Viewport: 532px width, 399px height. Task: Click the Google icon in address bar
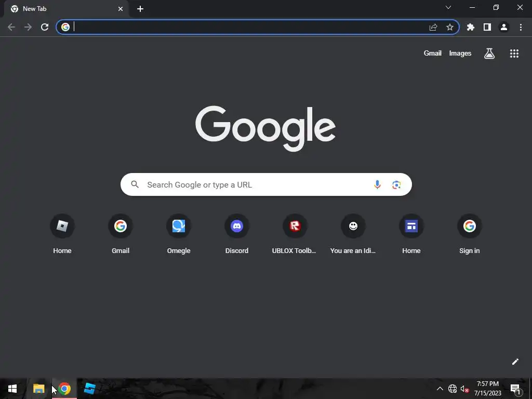point(65,27)
